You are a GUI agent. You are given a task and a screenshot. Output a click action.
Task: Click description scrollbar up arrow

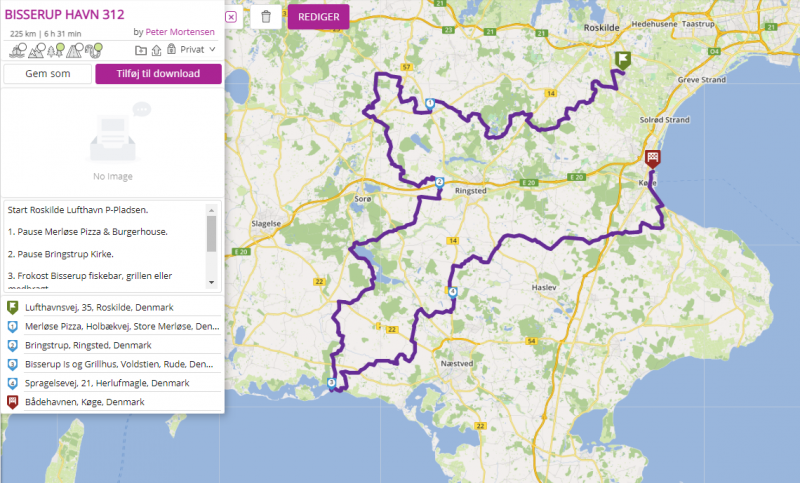211,210
